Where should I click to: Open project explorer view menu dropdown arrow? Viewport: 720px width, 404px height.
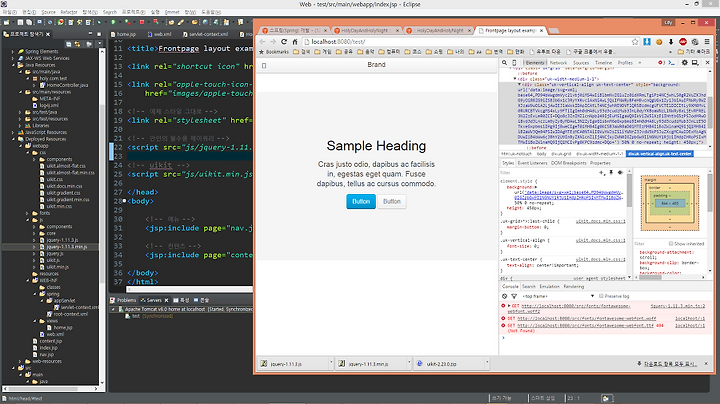[100, 44]
